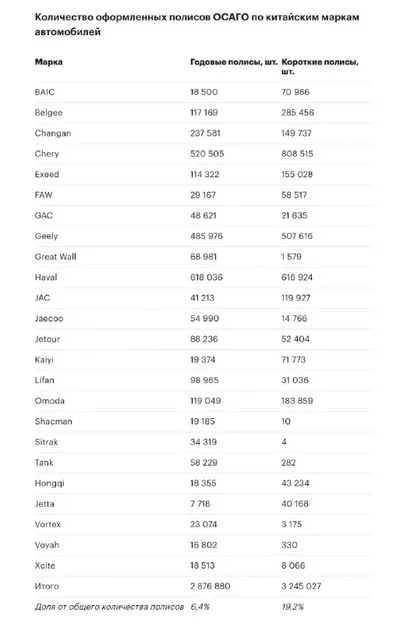Select the Xcite annual value 18 513
Image resolution: width=400 pixels, height=624 pixels.
pyautogui.click(x=202, y=566)
